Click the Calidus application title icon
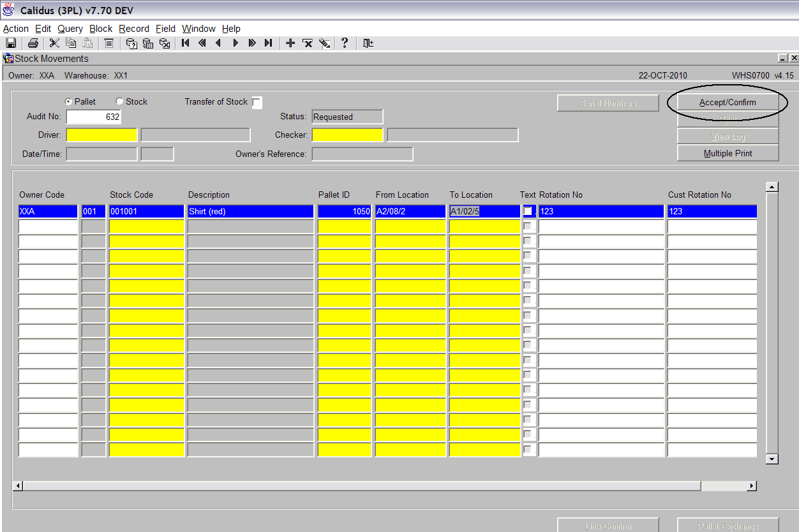799x532 pixels. tap(9, 10)
